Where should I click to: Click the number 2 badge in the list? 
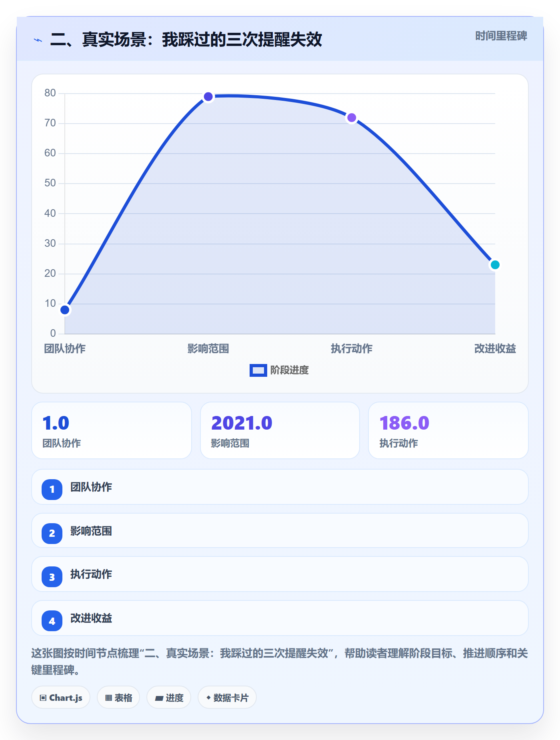[x=52, y=533]
